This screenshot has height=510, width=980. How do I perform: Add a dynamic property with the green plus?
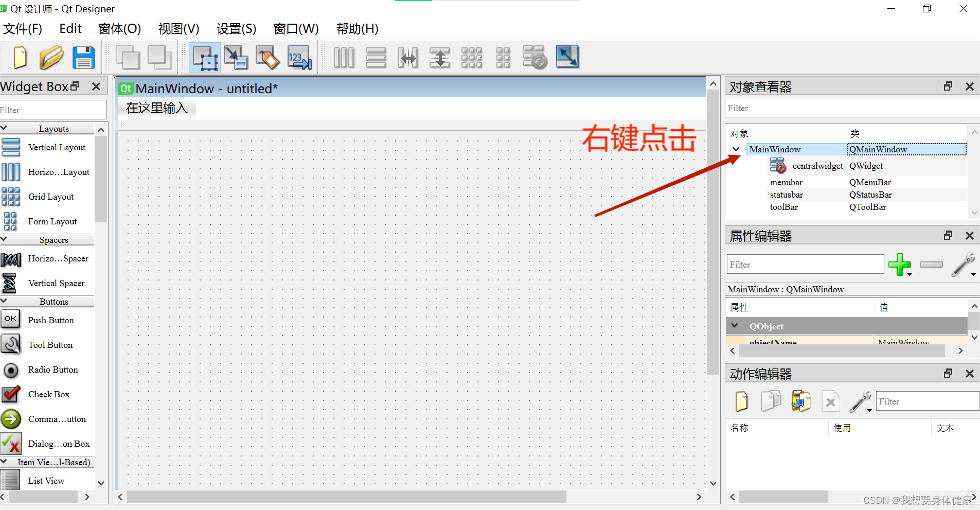coord(900,264)
